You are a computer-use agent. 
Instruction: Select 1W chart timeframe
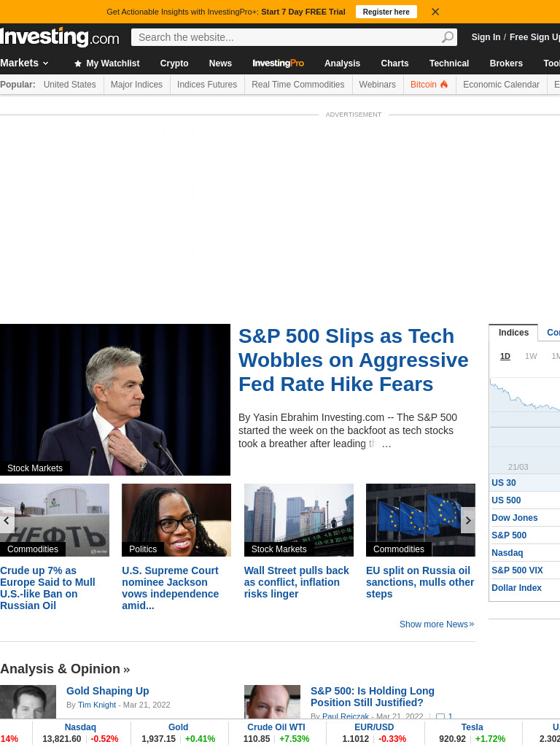pyautogui.click(x=531, y=356)
